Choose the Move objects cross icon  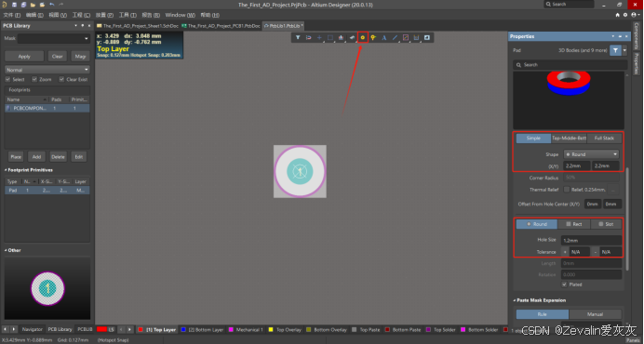319,37
